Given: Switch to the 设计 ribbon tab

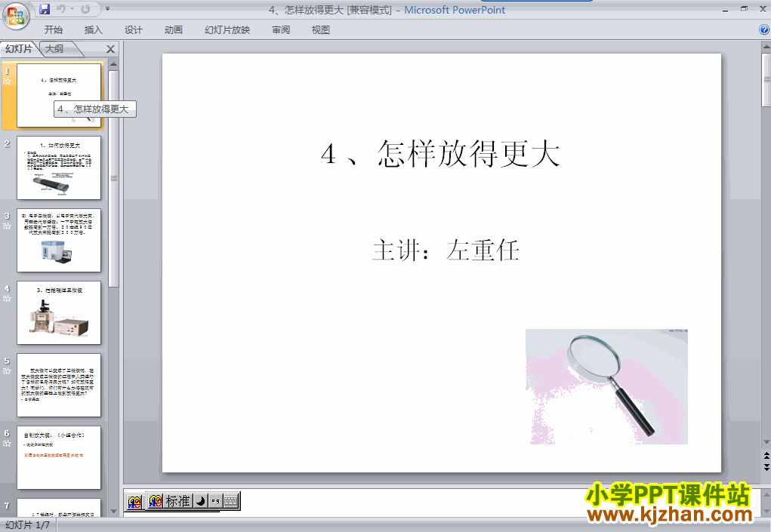Looking at the screenshot, I should (133, 30).
